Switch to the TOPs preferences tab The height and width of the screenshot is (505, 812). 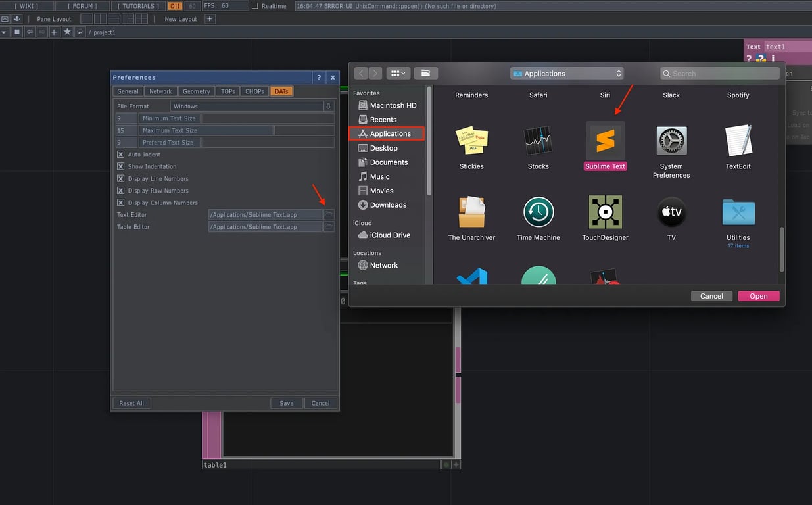227,91
